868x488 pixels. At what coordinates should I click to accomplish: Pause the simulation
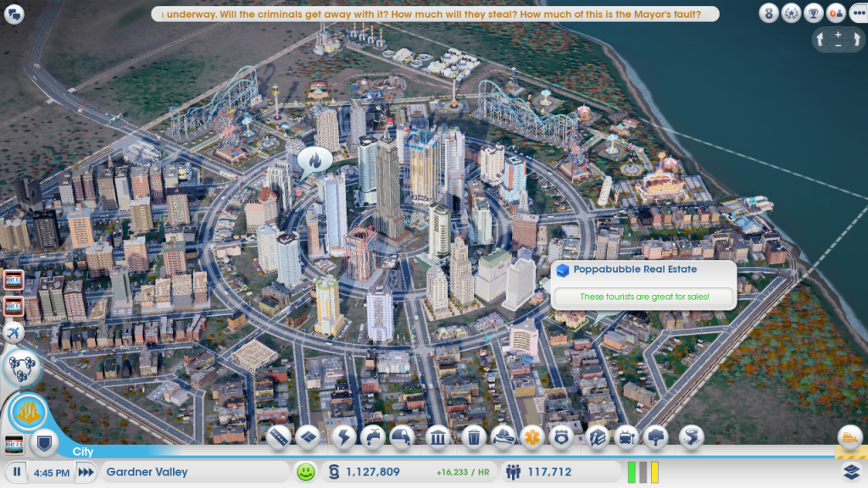[17, 472]
